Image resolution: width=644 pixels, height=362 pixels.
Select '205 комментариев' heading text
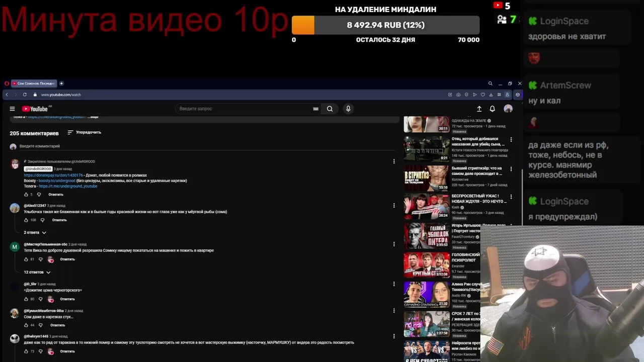point(34,133)
